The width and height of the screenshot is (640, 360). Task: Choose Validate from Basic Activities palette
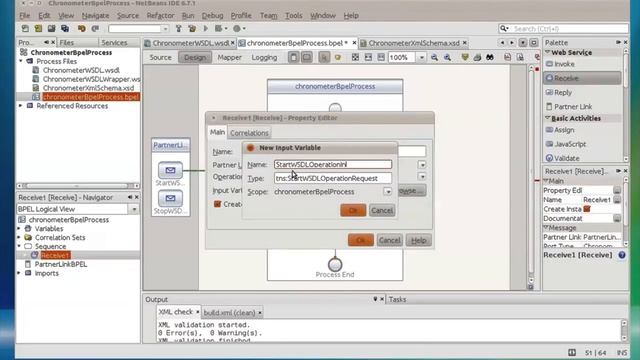coord(562,158)
